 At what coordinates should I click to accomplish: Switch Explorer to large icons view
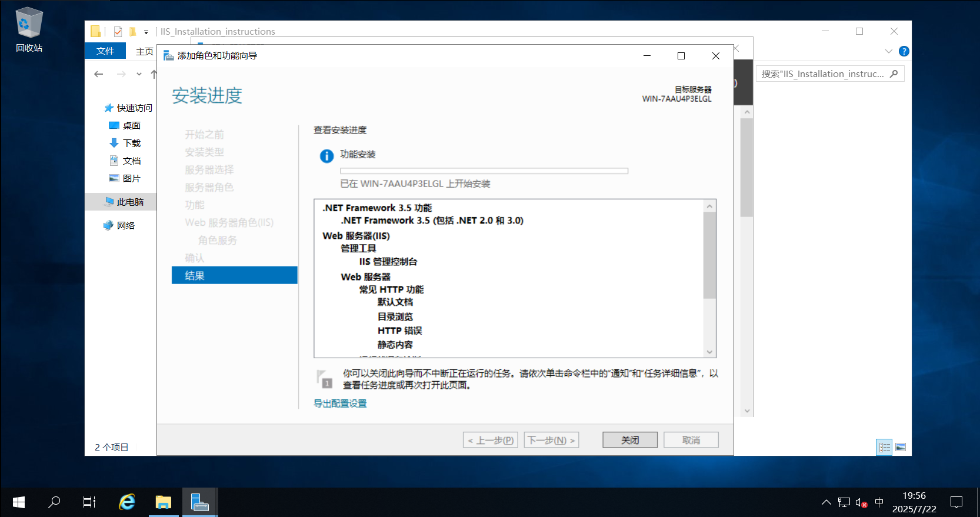point(900,448)
